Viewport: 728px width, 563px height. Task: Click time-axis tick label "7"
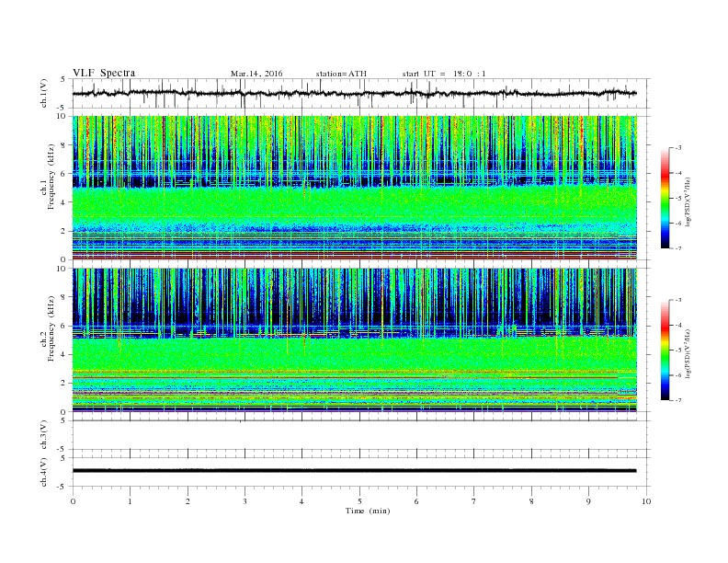473,501
